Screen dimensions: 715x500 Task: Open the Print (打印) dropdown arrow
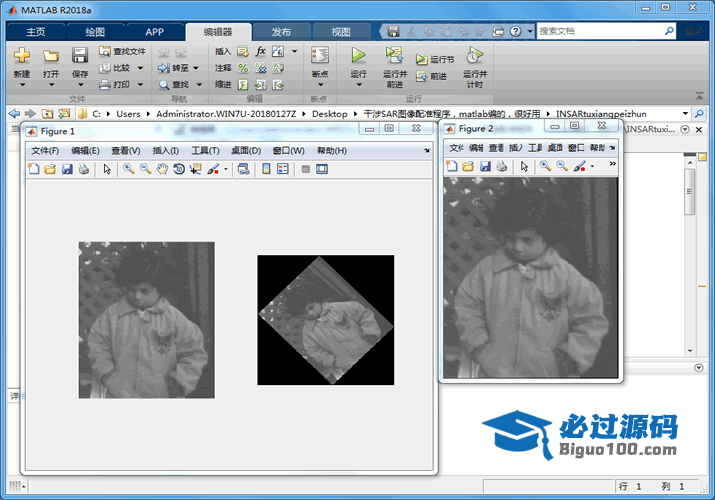click(x=140, y=84)
